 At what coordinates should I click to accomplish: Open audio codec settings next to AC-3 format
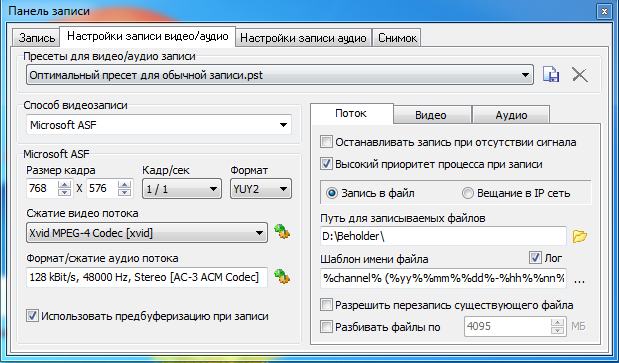[282, 277]
